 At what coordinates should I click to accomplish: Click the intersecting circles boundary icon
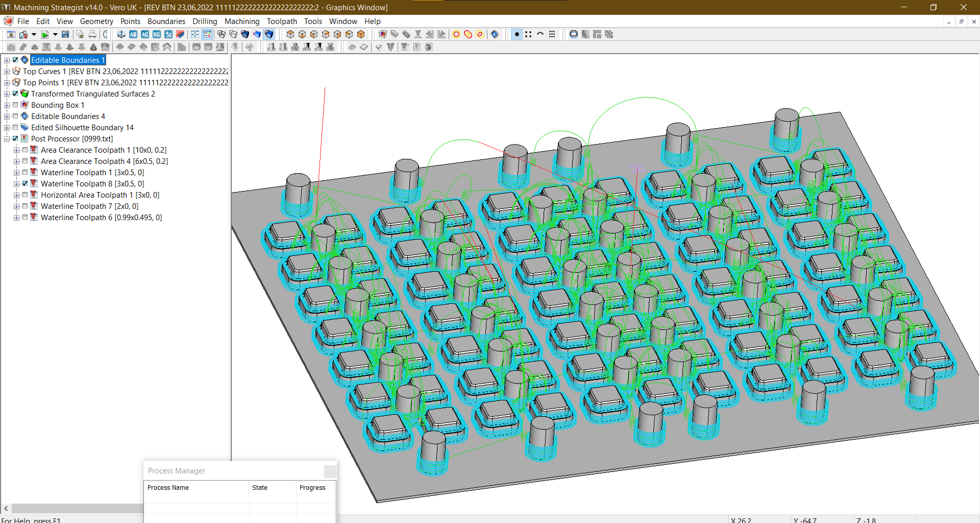480,34
